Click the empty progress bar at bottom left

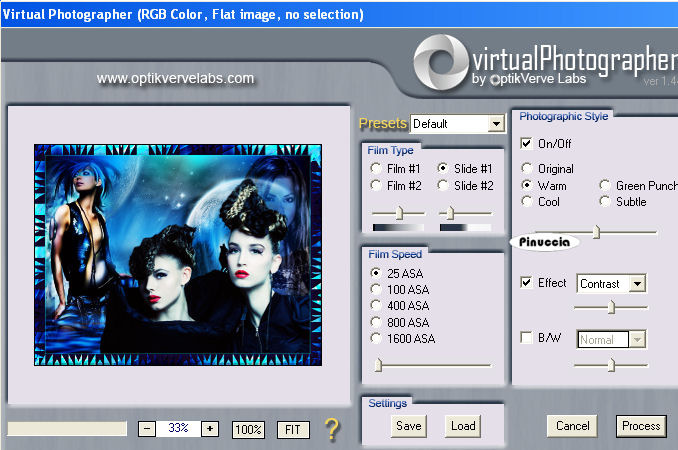click(67, 428)
